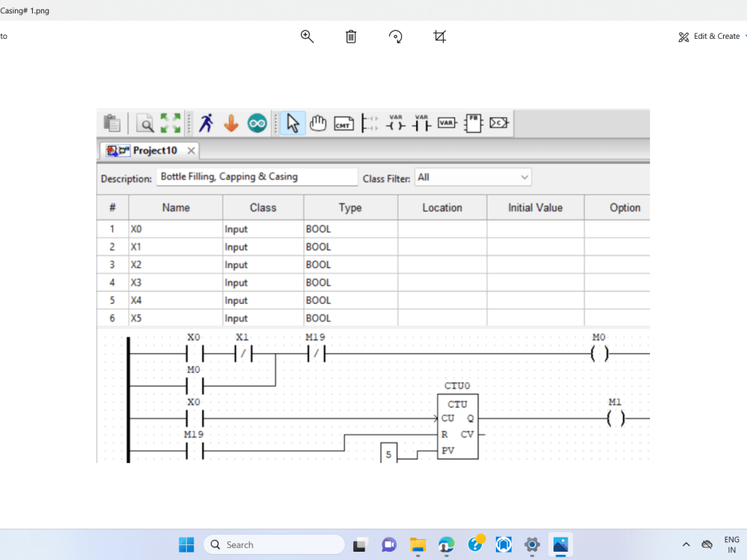The width and height of the screenshot is (747, 560).
Task: Select the pointer selection tool in the toolbar
Action: pyautogui.click(x=291, y=123)
